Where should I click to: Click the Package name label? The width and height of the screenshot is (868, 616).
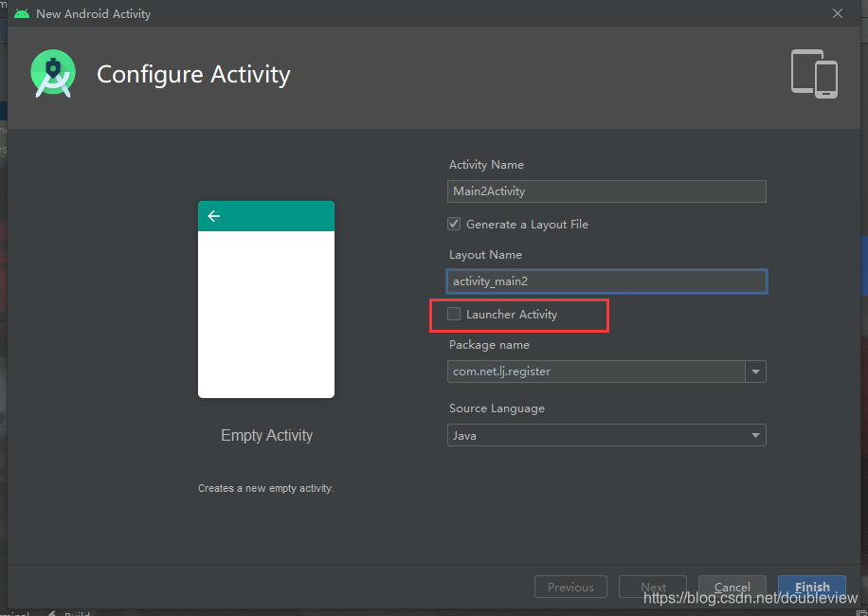(489, 345)
